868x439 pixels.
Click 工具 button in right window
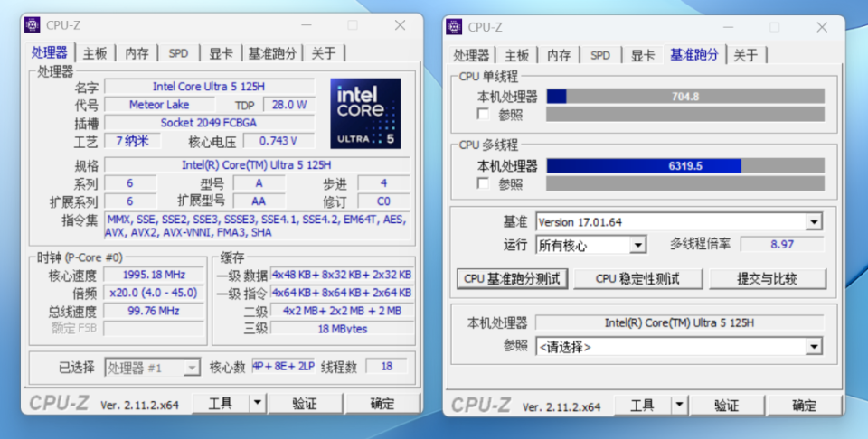tap(643, 406)
